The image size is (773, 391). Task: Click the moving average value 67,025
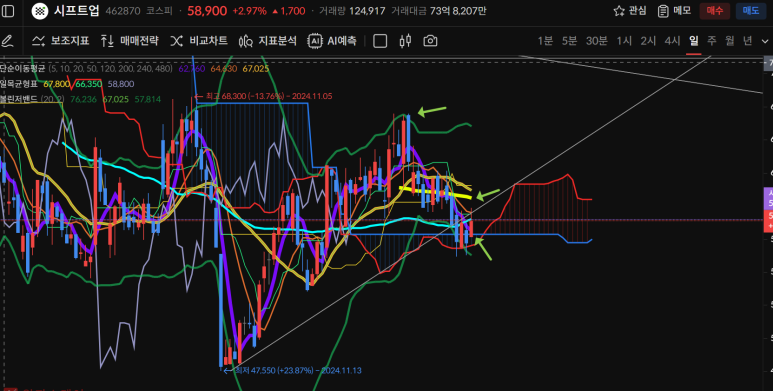tap(255, 69)
